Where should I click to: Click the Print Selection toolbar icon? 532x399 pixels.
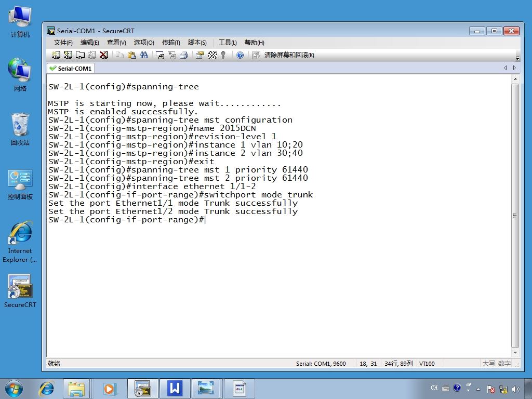click(x=172, y=55)
